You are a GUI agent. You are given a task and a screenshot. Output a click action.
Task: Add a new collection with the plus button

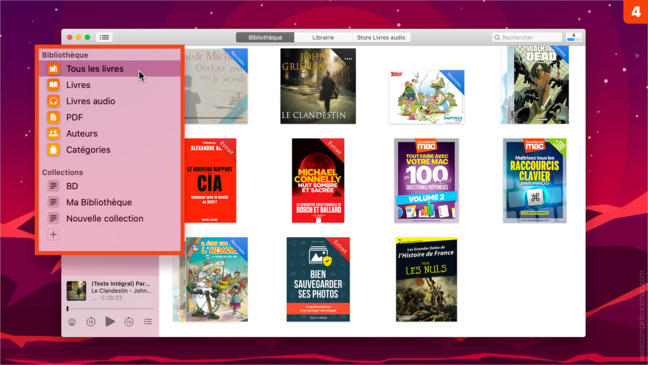tap(53, 234)
